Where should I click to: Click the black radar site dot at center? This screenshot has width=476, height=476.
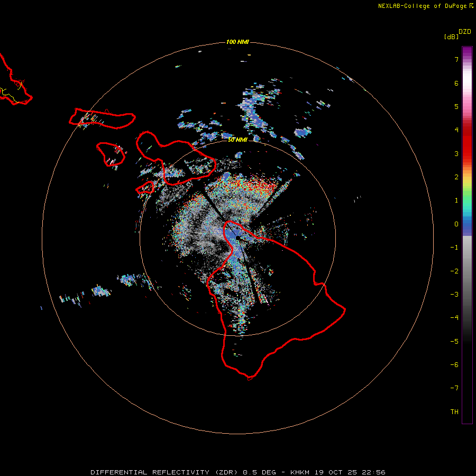pos(237,237)
